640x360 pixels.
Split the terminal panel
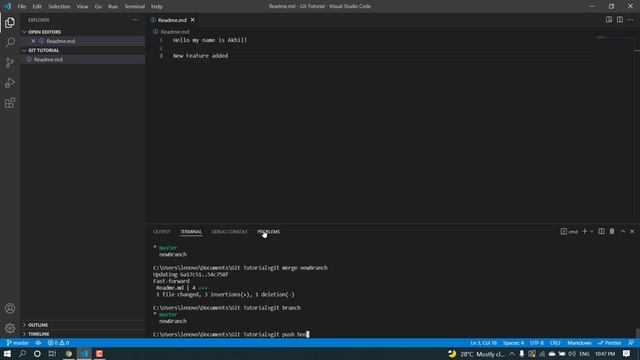coord(601,231)
